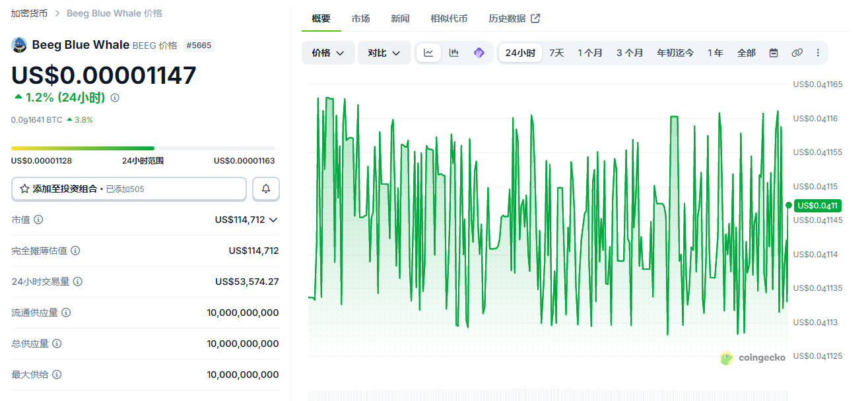Click the 0.0g1641 BTC price text
This screenshot has width=868, height=401.
coord(37,120)
